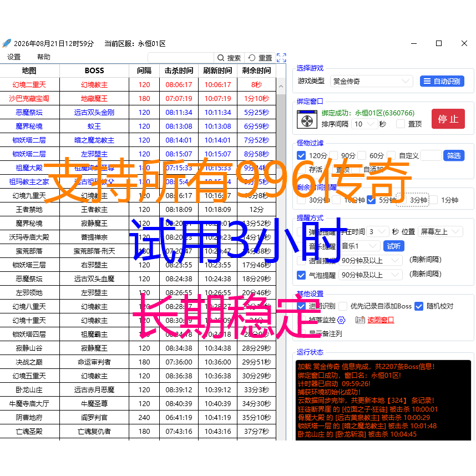Screen dimensions: 476x476
Task: Sort by the 间隔 column header
Action: coord(144,70)
